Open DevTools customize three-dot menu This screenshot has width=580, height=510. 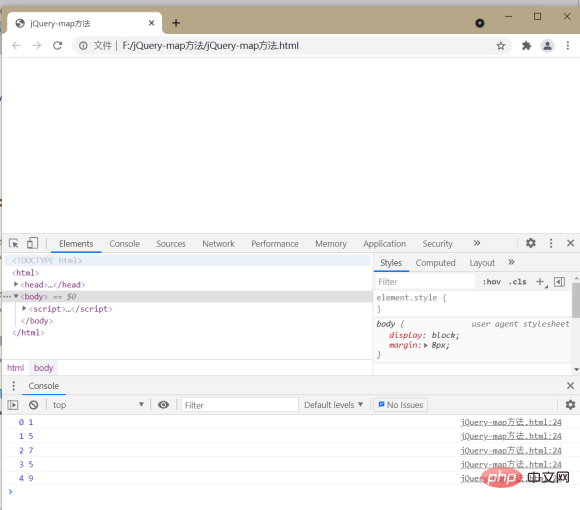(x=551, y=243)
